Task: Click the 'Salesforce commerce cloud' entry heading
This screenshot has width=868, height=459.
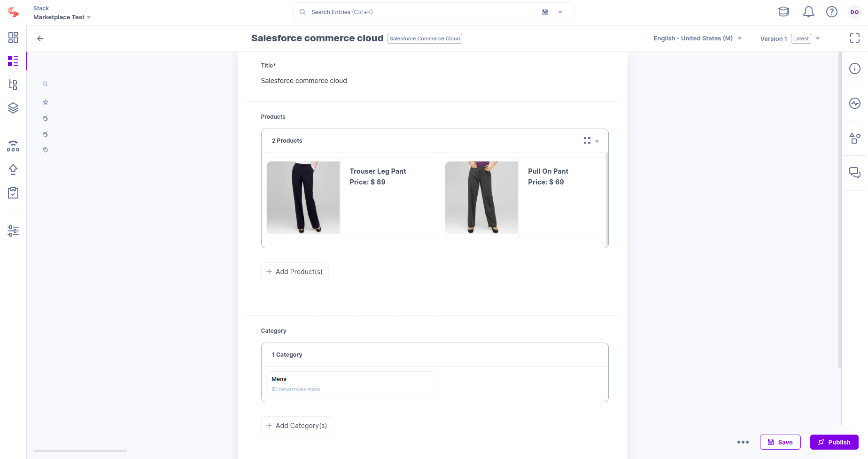Action: click(318, 38)
